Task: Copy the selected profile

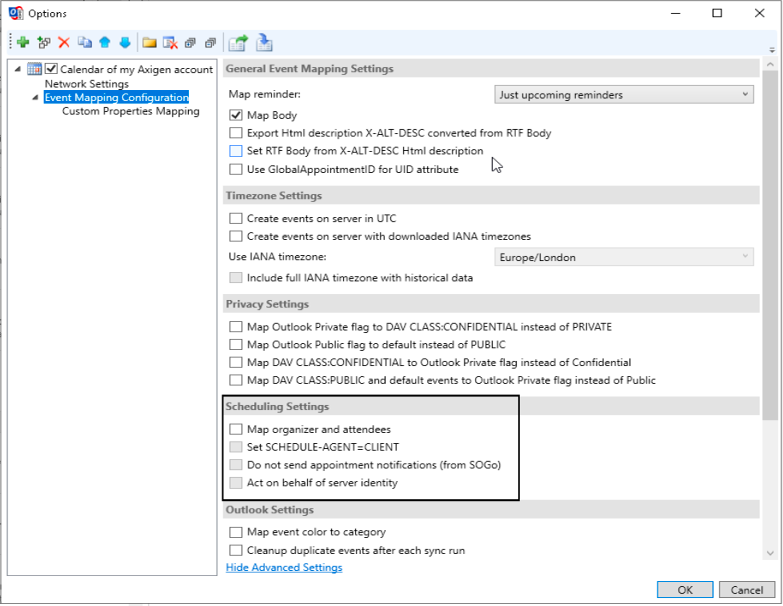Action: [84, 42]
